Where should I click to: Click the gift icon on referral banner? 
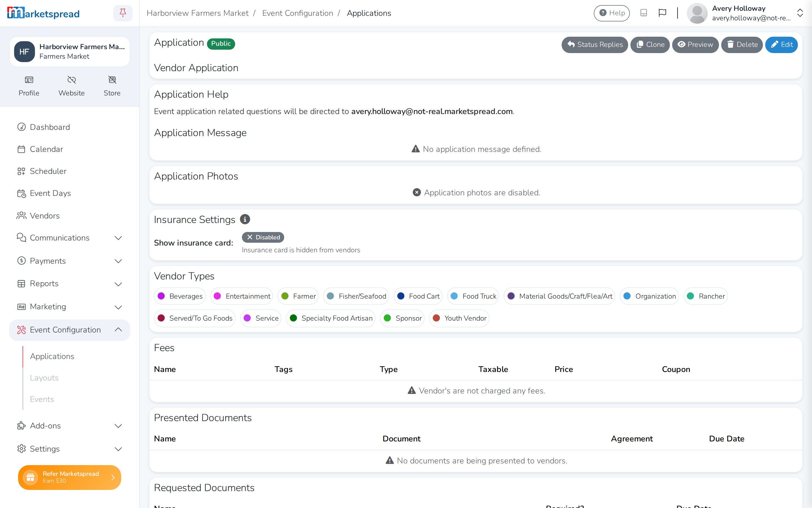(x=30, y=477)
